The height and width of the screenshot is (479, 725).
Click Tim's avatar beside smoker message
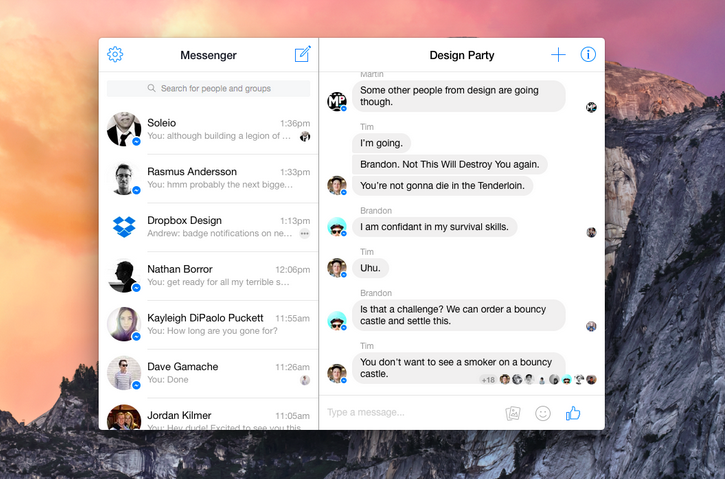click(x=337, y=374)
